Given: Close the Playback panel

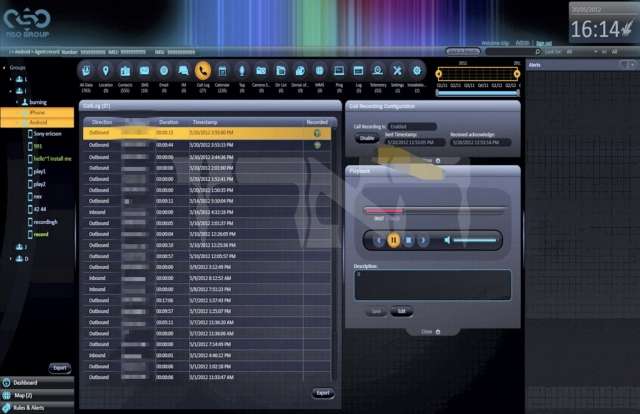Looking at the screenshot, I should (431, 332).
